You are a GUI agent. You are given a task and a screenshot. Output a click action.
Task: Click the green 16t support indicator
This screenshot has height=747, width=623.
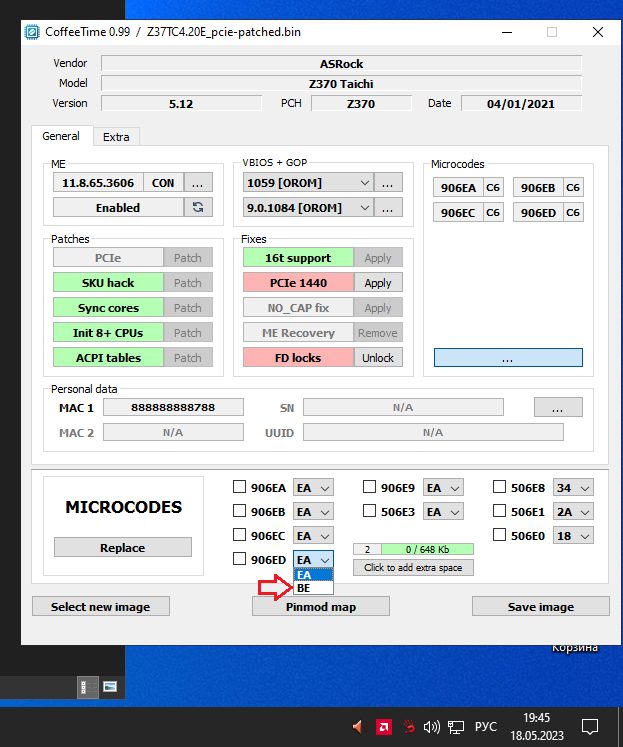[x=298, y=258]
